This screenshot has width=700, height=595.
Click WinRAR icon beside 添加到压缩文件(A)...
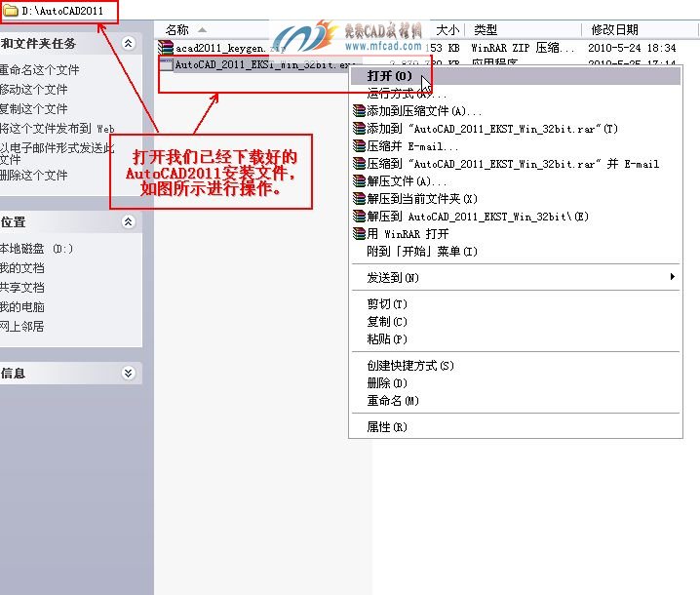click(359, 111)
